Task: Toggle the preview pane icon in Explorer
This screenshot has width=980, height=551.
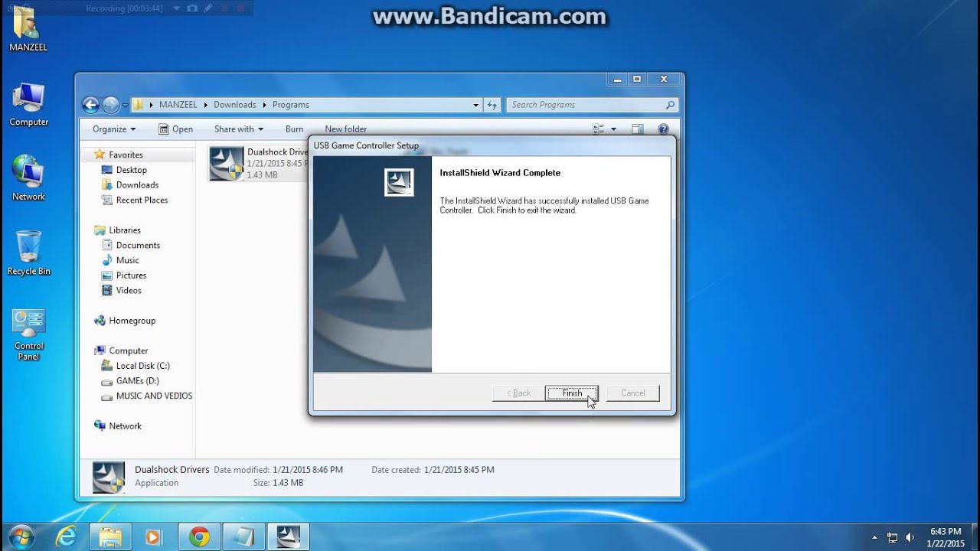Action: coord(637,129)
